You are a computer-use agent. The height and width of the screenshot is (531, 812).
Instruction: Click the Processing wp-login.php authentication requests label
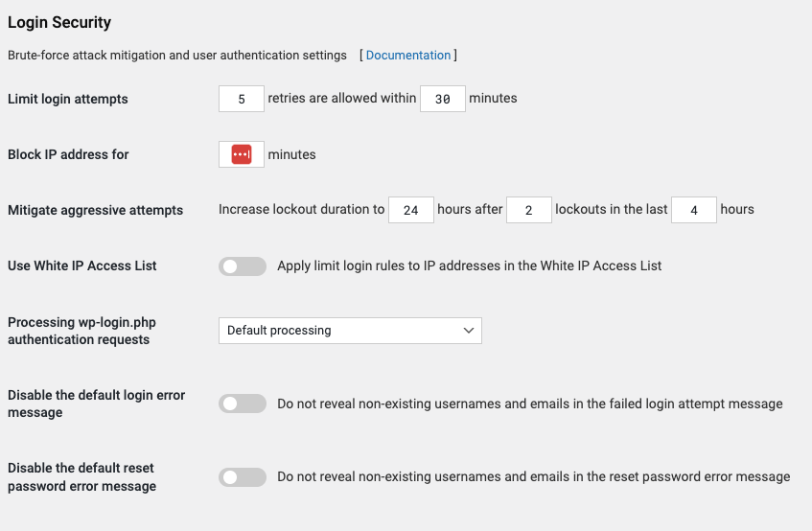[x=81, y=331]
